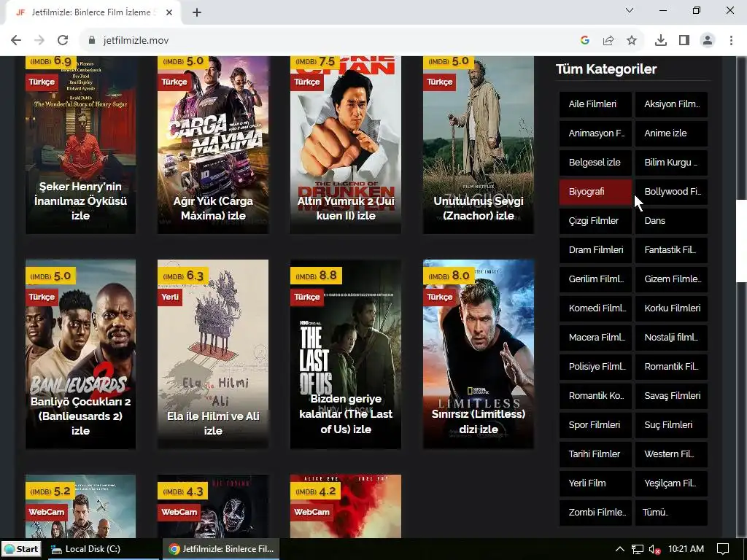Open Bilim Kurgu category
Screen dimensions: 747x560
coord(671,163)
